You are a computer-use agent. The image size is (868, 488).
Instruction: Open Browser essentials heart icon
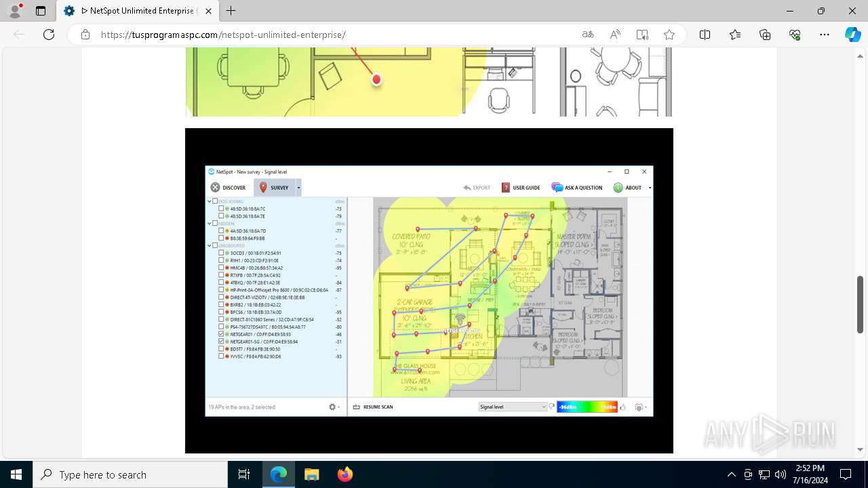click(795, 35)
